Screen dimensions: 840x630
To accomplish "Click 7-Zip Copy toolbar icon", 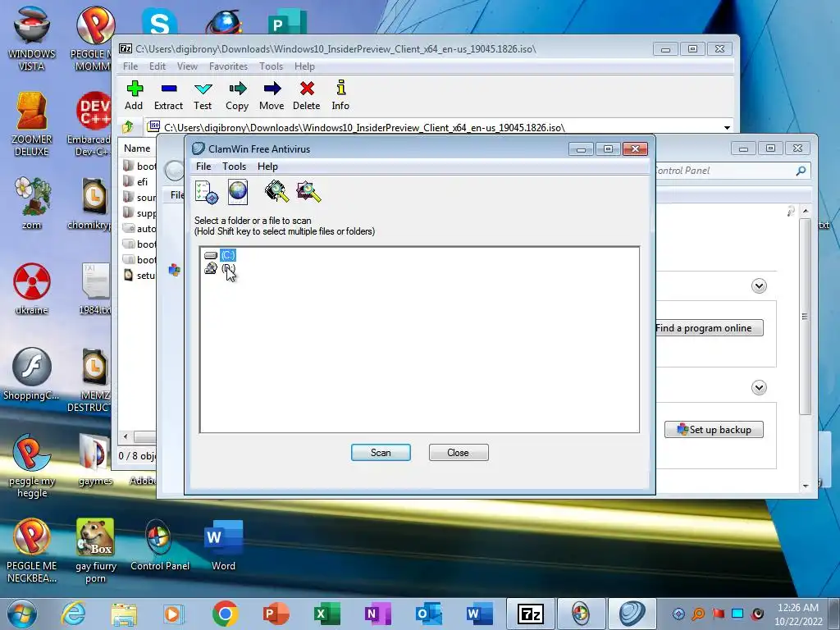I will pyautogui.click(x=237, y=95).
